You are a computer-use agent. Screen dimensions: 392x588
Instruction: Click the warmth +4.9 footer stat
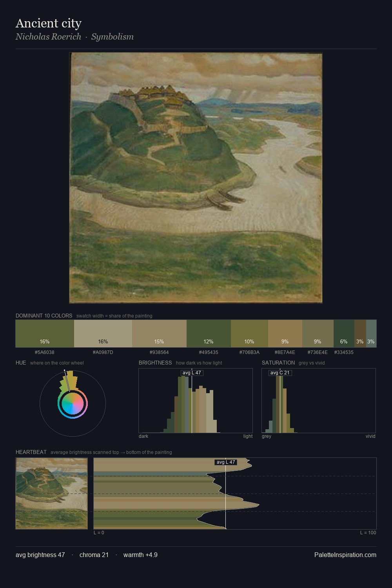coord(140,555)
